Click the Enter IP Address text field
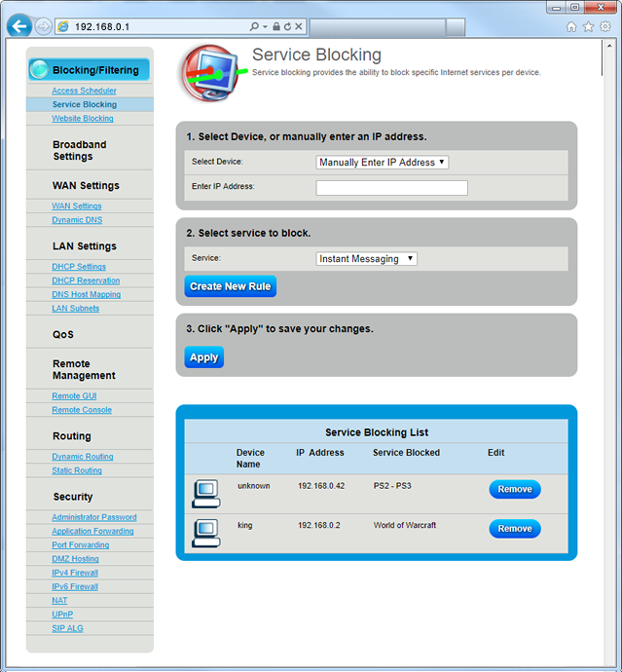Screen dimensions: 622x672 click(391, 188)
